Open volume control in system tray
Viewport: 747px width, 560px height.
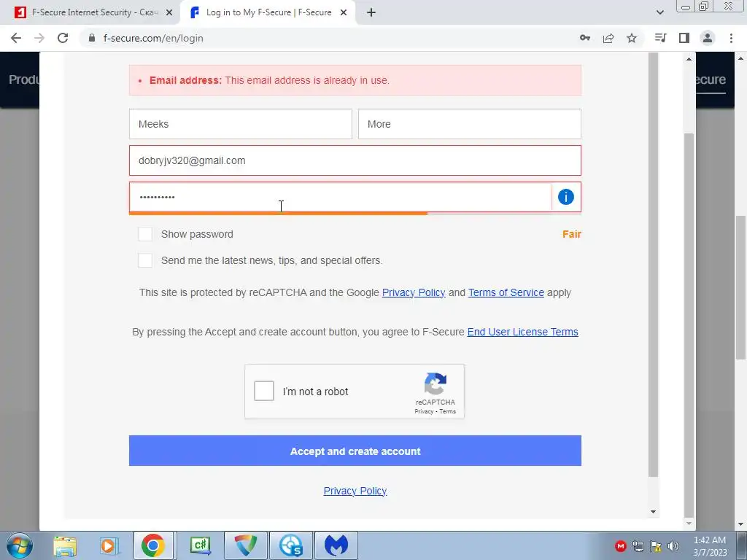673,546
